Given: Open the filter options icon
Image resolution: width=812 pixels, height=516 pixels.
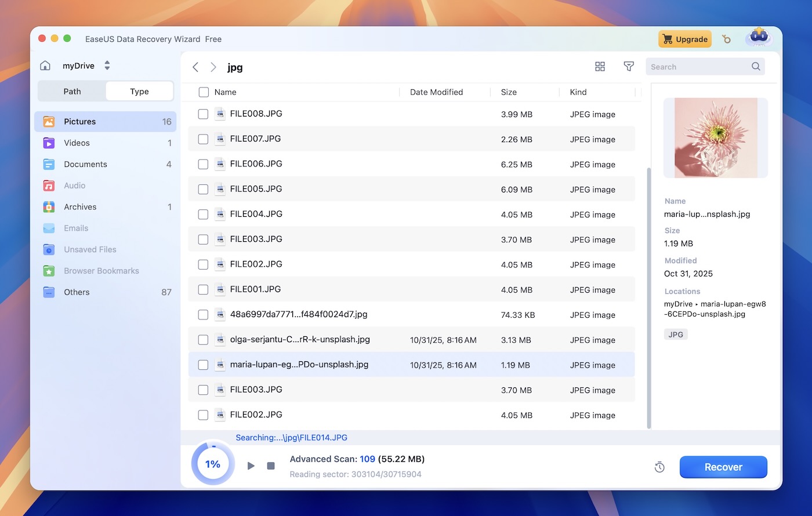Looking at the screenshot, I should pyautogui.click(x=629, y=66).
